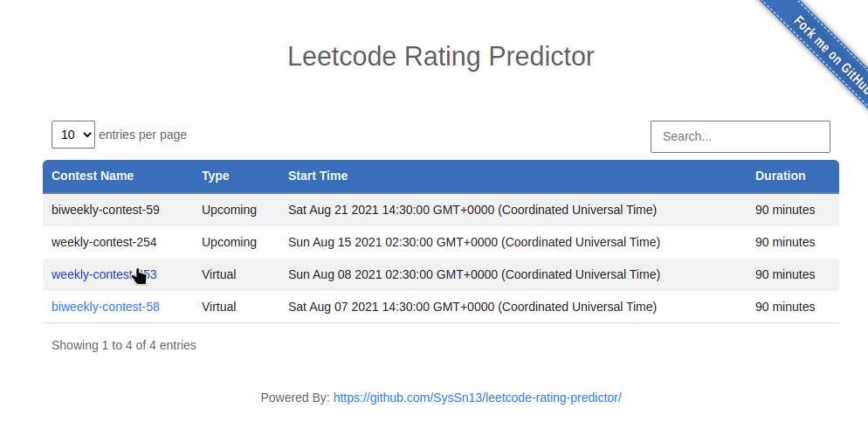Click the Sat Aug 21 2021 start time
Viewport: 868px width, 429px height.
coord(472,211)
